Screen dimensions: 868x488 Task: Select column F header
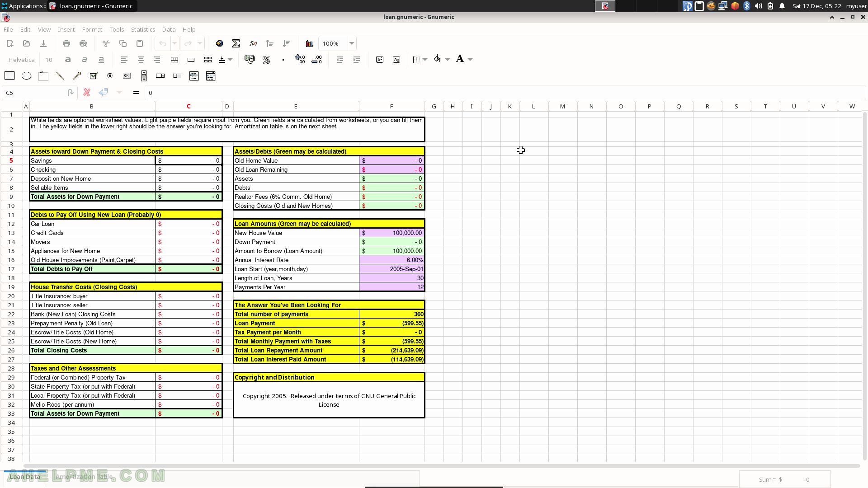click(x=392, y=106)
